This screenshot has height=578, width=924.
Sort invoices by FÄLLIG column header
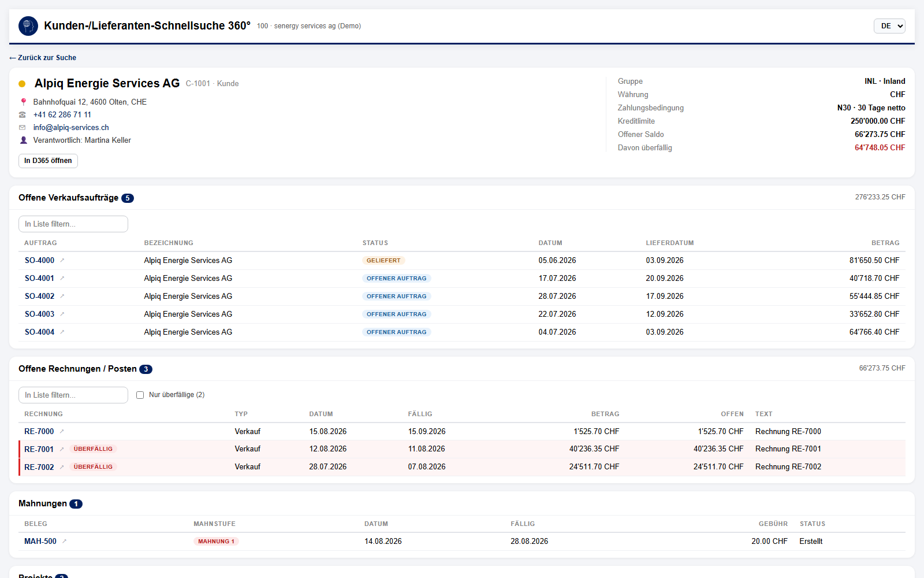click(x=420, y=414)
